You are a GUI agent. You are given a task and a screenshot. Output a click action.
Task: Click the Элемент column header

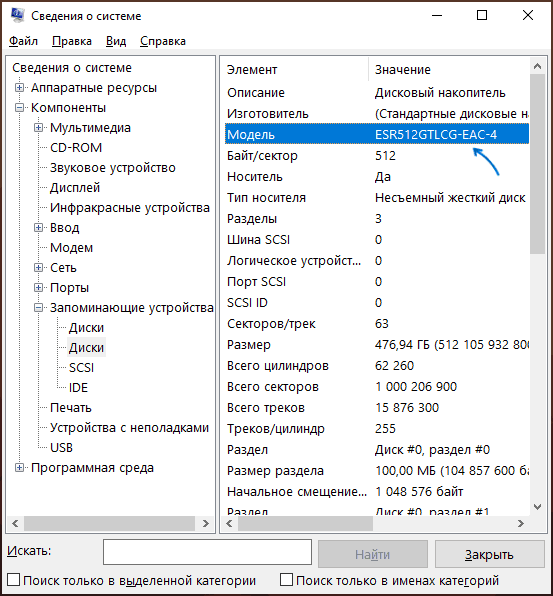pyautogui.click(x=295, y=70)
